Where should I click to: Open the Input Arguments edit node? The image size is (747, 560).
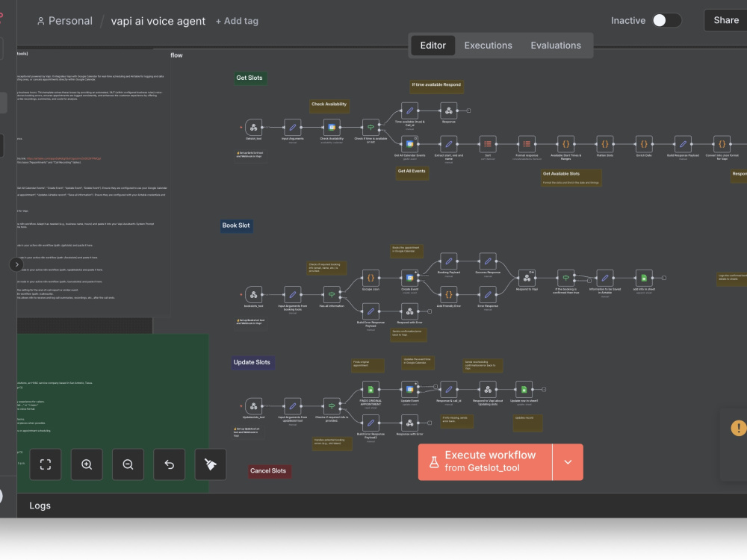pyautogui.click(x=293, y=127)
